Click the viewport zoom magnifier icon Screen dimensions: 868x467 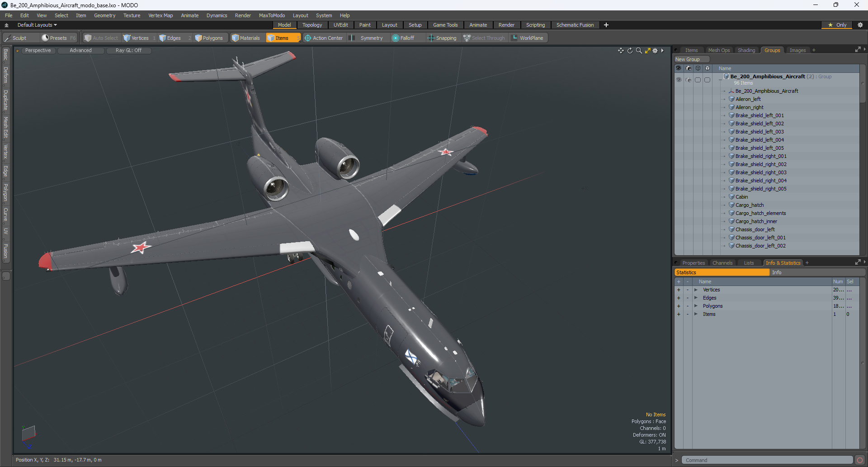pyautogui.click(x=639, y=51)
